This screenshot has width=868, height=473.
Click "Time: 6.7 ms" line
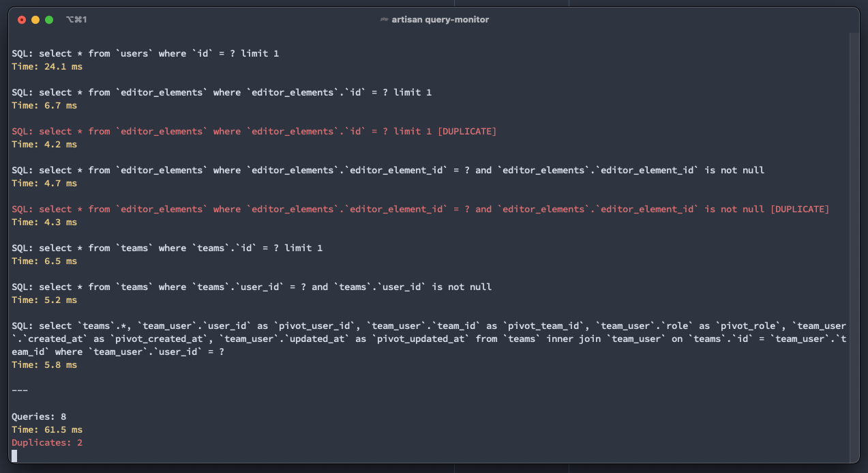pyautogui.click(x=44, y=105)
